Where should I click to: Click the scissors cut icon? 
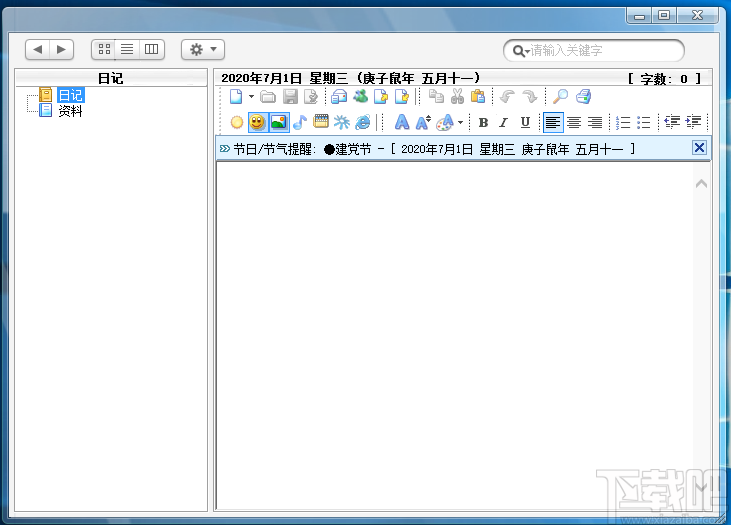(x=457, y=97)
